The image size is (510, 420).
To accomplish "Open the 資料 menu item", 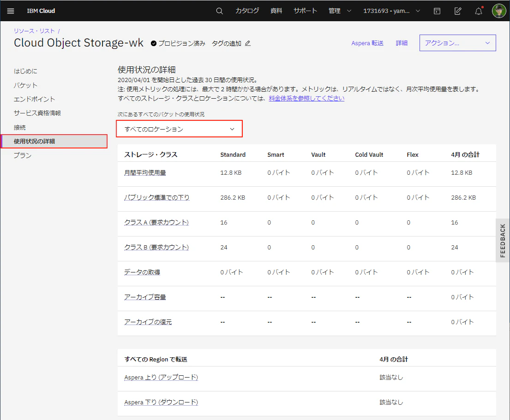I will [276, 11].
